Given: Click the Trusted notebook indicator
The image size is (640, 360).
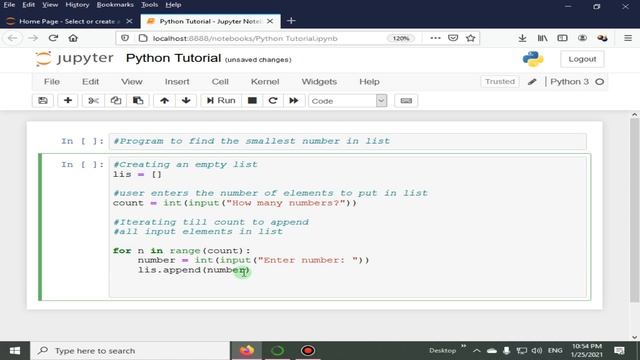Looking at the screenshot, I should pyautogui.click(x=500, y=82).
